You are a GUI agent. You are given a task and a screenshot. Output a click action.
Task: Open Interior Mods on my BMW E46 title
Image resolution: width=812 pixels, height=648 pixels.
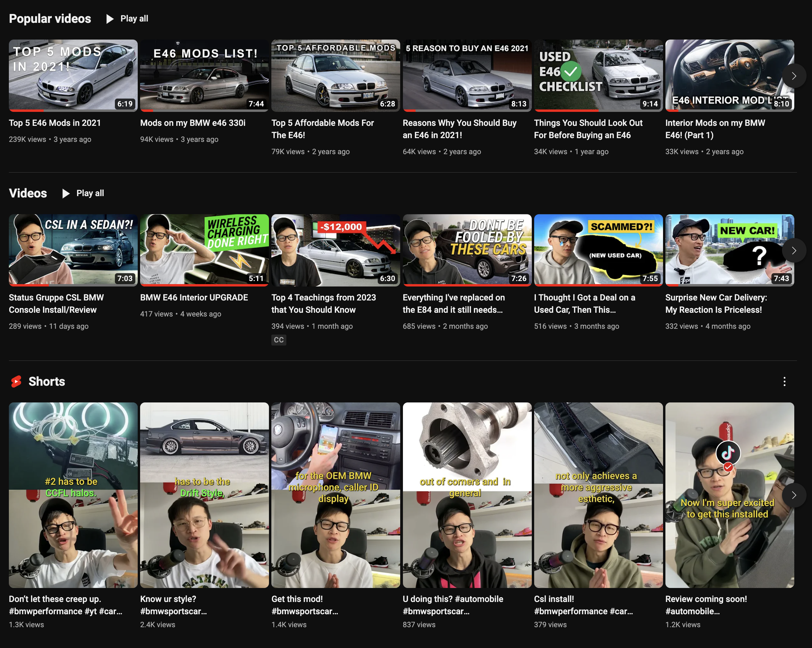pos(715,129)
